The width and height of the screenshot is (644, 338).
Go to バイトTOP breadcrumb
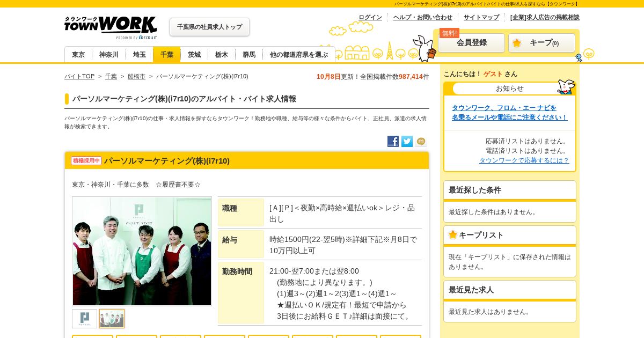coord(79,76)
